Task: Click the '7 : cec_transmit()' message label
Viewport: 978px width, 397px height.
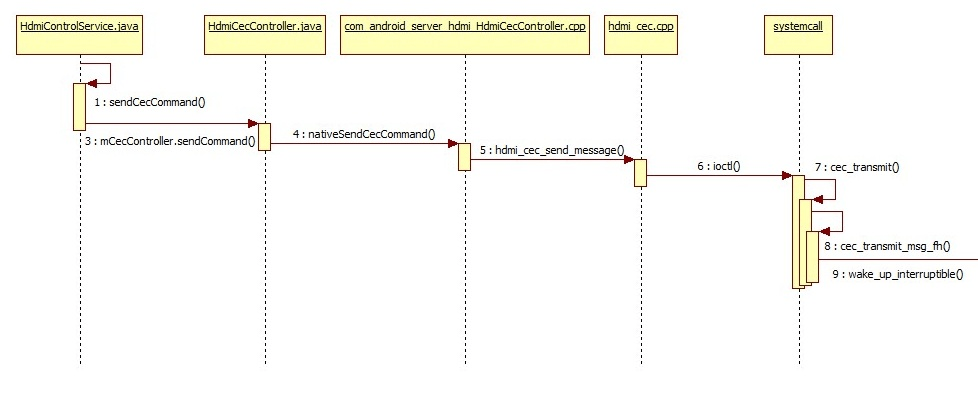Action: [x=857, y=167]
